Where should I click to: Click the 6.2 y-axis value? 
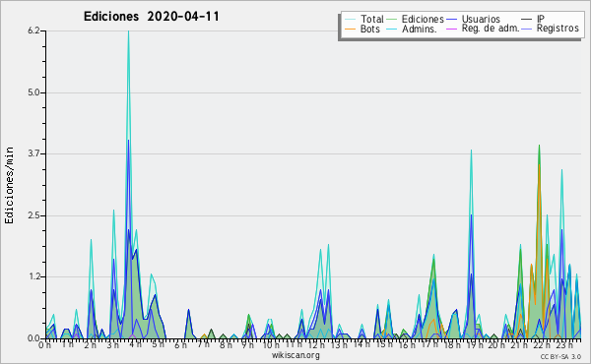(33, 30)
